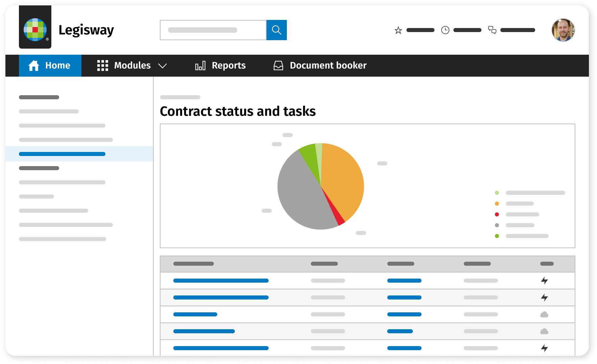Click the Legisway logo icon
Screen dimensions: 597x364
click(x=35, y=30)
